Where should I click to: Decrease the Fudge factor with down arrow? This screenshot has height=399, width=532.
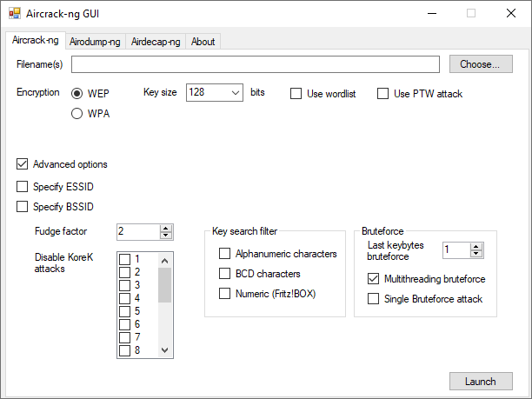point(165,235)
